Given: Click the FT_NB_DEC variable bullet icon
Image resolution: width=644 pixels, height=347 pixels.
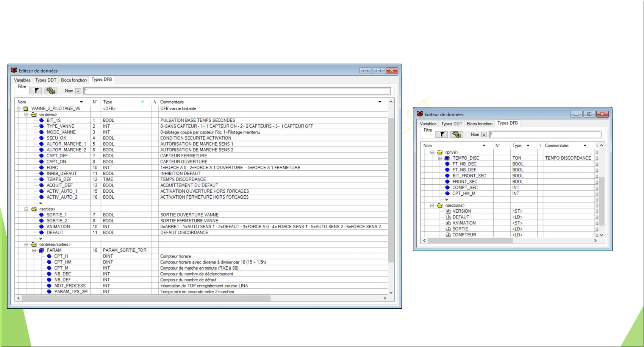Looking at the screenshot, I should (x=447, y=164).
